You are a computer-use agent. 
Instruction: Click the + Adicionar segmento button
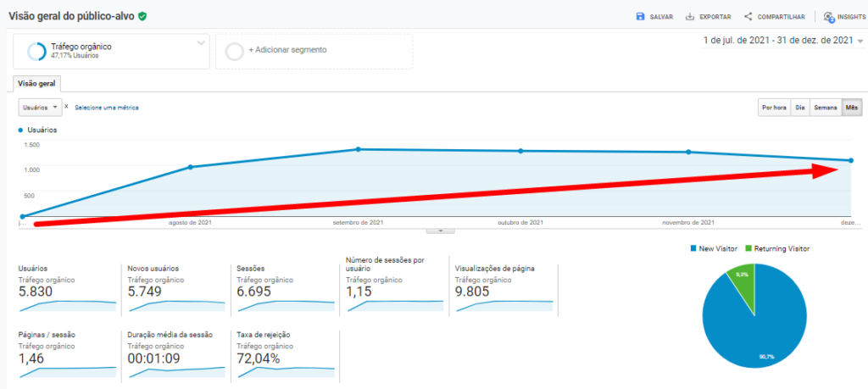(287, 50)
